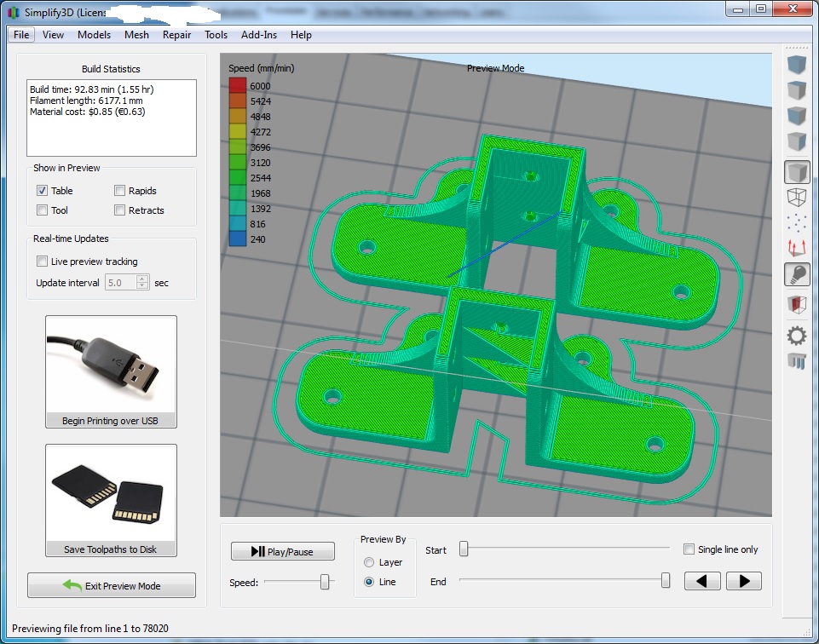Open the Add-Ins menu
Viewport: 819px width, 644px height.
(258, 34)
